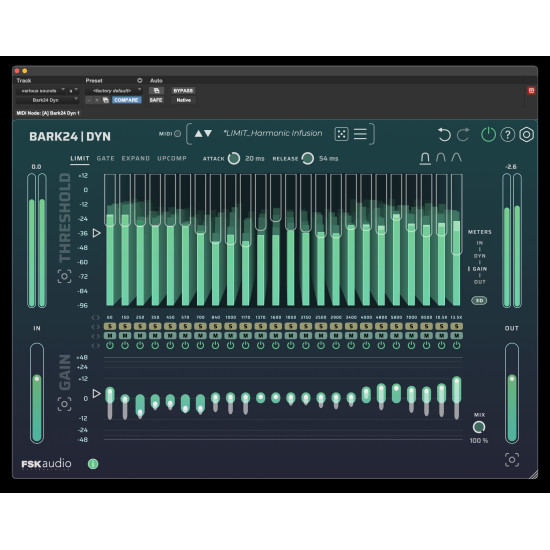
Task: Select the OUT meters option
Action: point(479,282)
